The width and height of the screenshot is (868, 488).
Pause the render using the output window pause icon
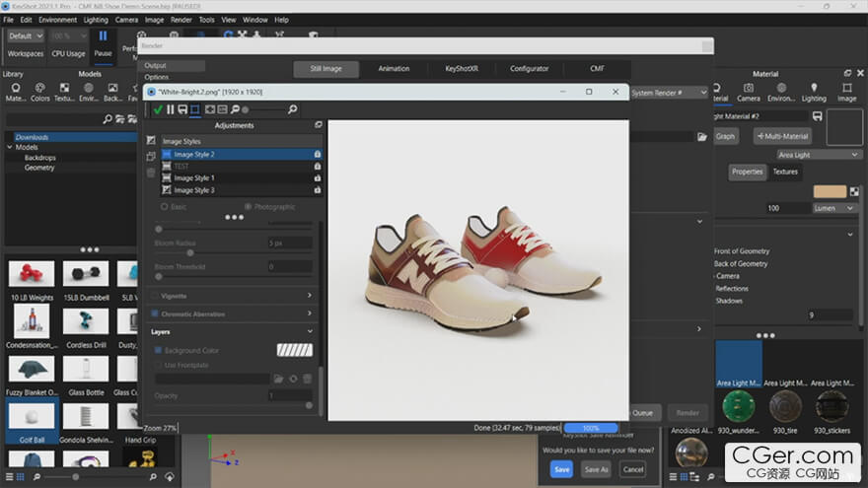coord(171,109)
